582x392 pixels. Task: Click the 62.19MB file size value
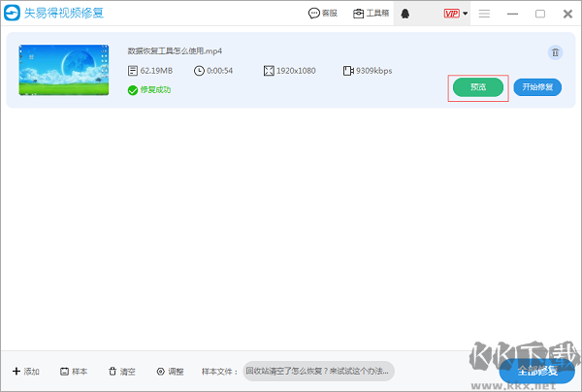click(156, 71)
